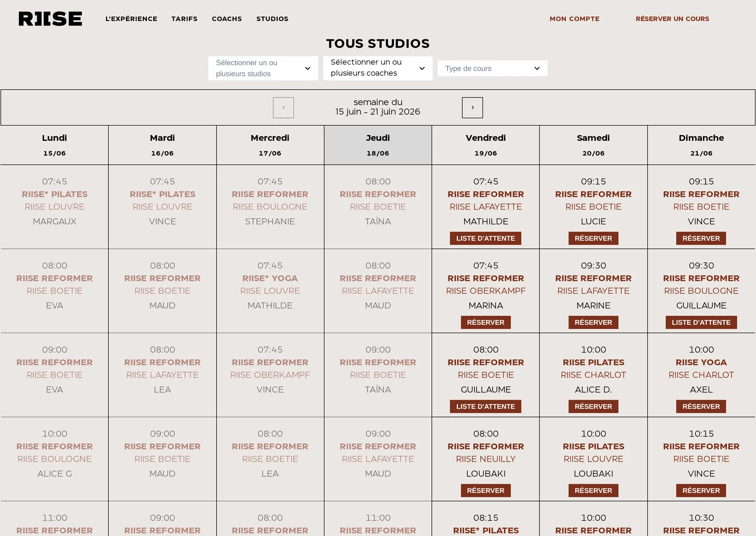This screenshot has height=536, width=756.
Task: Reserve Loubaki's Friday 08:00 Neuilly class
Action: pyautogui.click(x=486, y=491)
